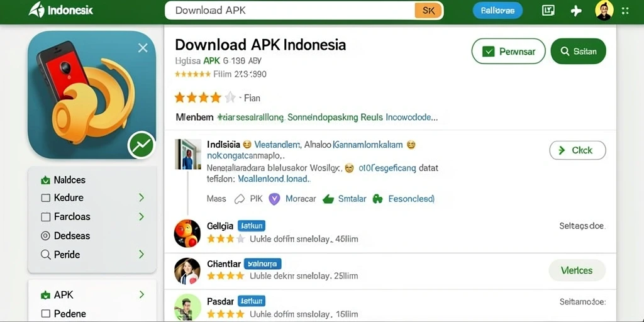Open the Chientiar reviewer name
Viewport: 644px width, 322px height.
click(x=223, y=264)
